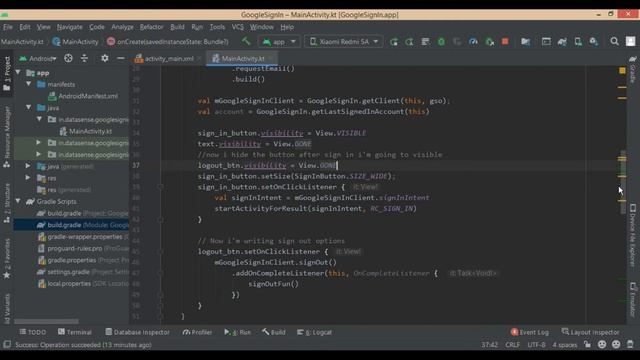Open Project panel settings gear
This screenshot has height=360, width=640.
(104, 58)
